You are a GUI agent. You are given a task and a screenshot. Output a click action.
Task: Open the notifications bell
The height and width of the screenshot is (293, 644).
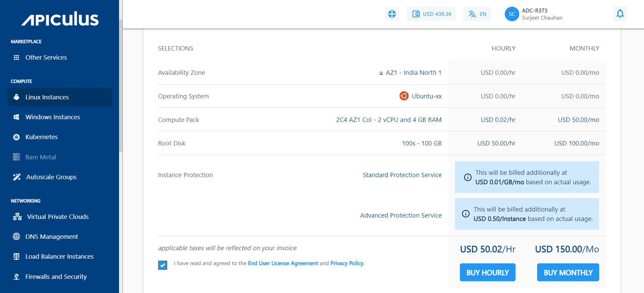(620, 14)
